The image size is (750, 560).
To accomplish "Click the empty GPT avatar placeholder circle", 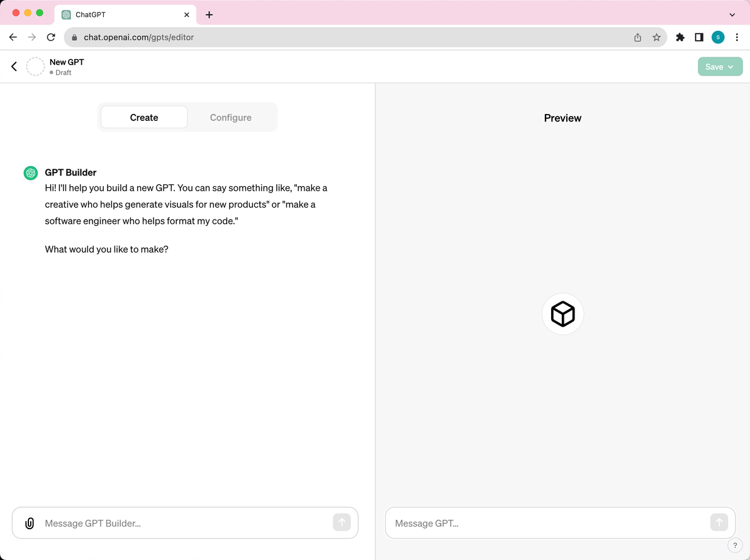I will pyautogui.click(x=35, y=67).
